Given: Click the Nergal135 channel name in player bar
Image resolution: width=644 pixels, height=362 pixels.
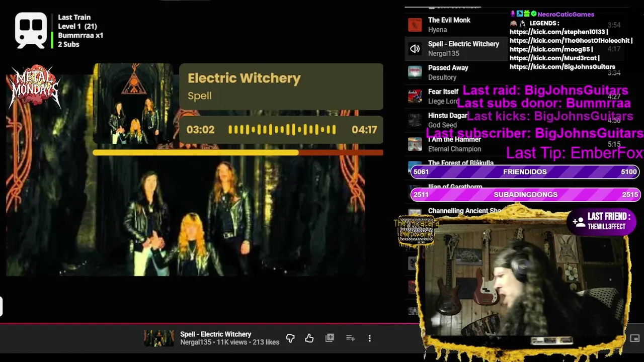Looking at the screenshot, I should [x=196, y=342].
